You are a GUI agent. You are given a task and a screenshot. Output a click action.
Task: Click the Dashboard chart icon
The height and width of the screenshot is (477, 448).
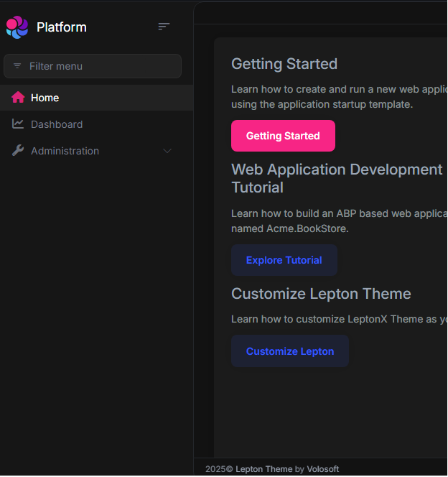click(x=18, y=124)
